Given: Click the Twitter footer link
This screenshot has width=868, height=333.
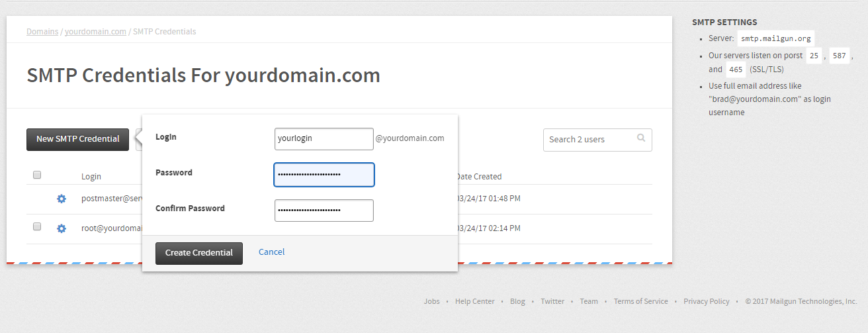Looking at the screenshot, I should [552, 301].
